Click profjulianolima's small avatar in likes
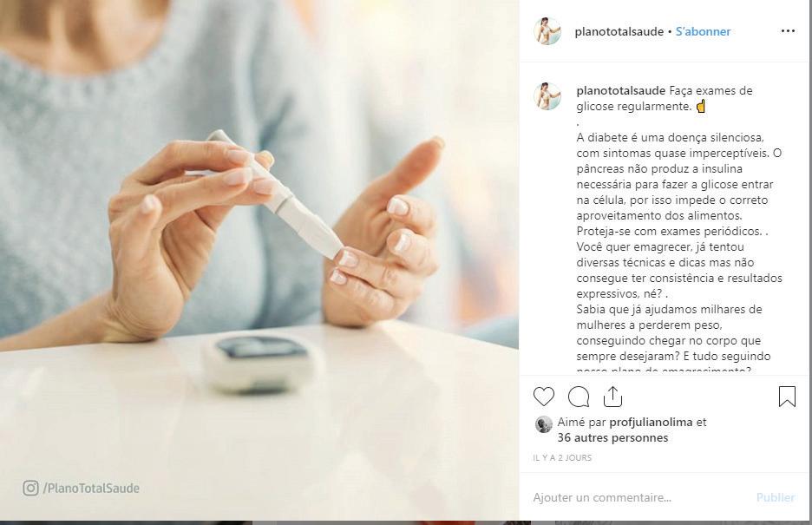This screenshot has width=812, height=525. pyautogui.click(x=543, y=424)
